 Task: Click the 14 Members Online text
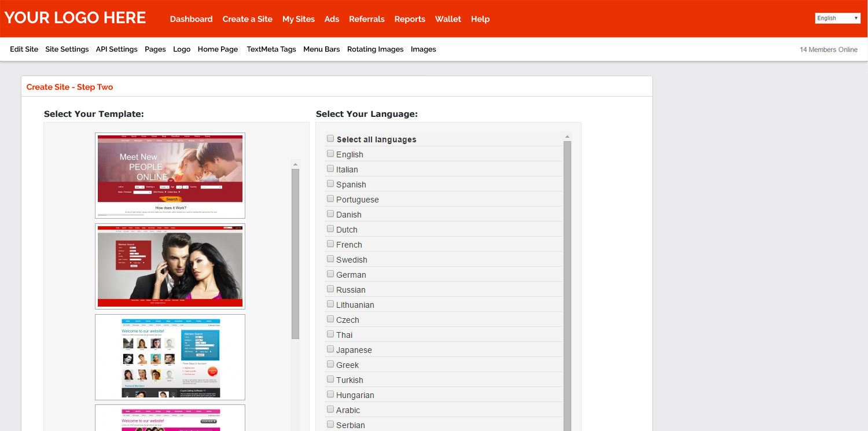coord(829,50)
